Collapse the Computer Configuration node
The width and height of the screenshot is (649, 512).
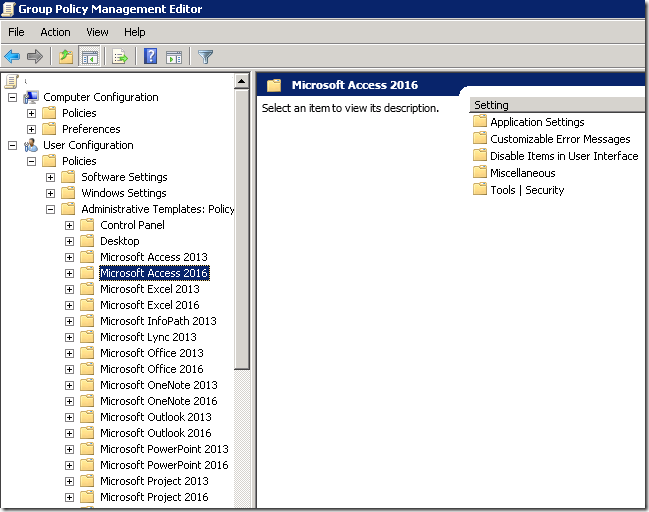pos(12,98)
